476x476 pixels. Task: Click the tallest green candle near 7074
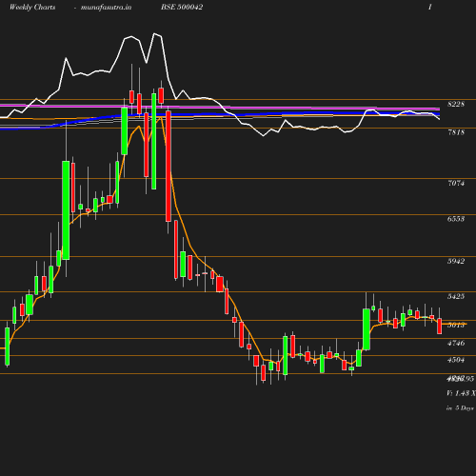[66, 210]
